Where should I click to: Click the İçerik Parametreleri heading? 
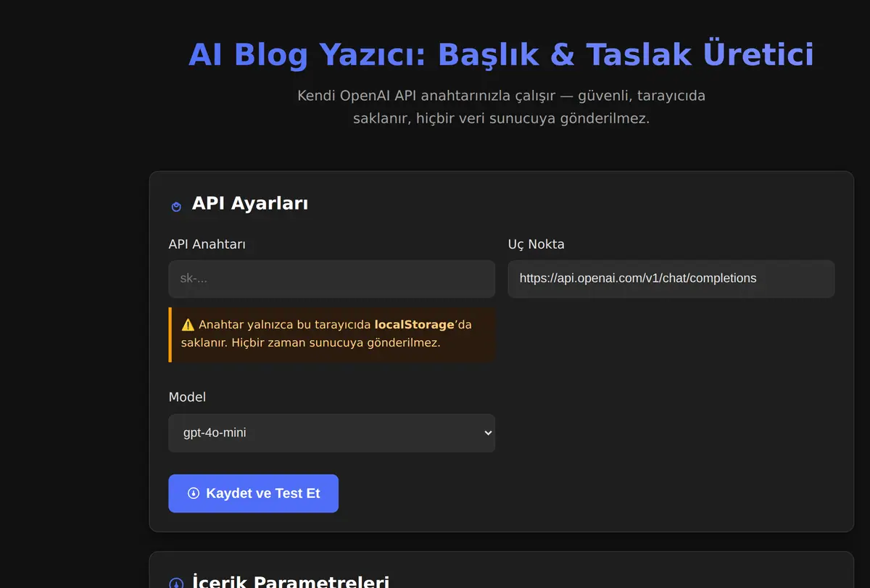tap(291, 581)
